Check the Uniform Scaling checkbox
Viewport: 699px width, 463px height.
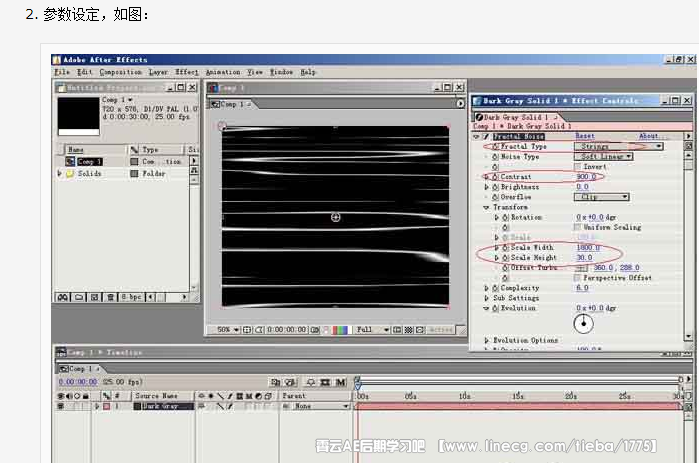(x=578, y=227)
